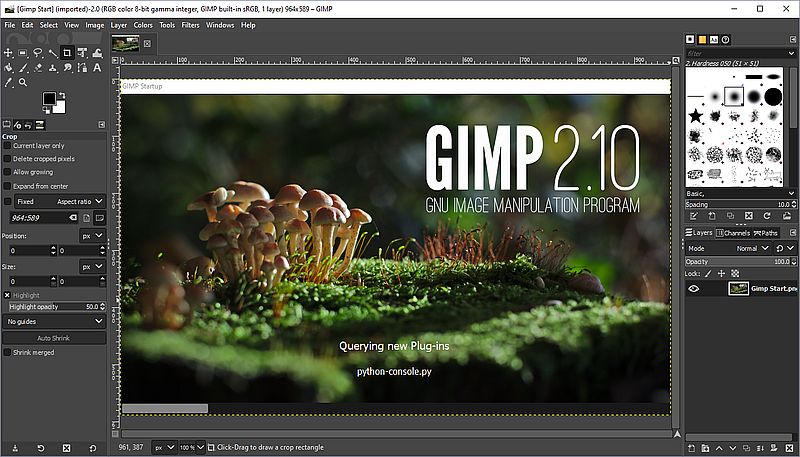Enable Allow growing checkbox
Screen dimensions: 800x457
tap(7, 172)
